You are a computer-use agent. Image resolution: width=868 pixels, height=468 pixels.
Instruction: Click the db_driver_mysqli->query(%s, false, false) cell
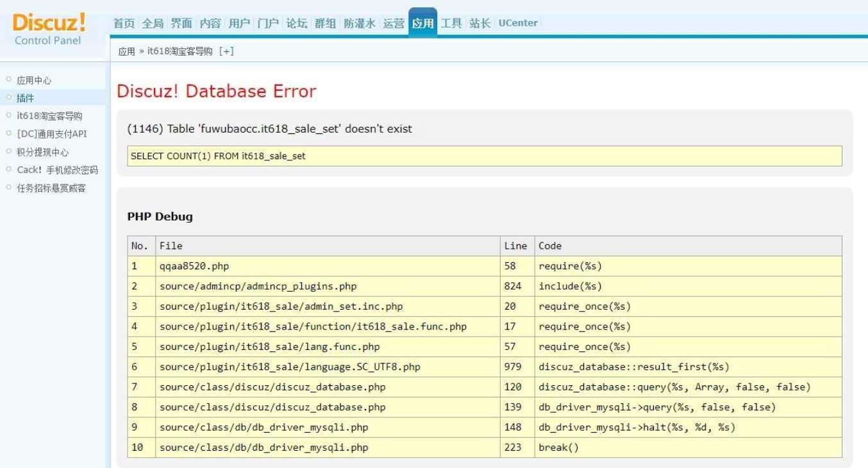coord(689,407)
